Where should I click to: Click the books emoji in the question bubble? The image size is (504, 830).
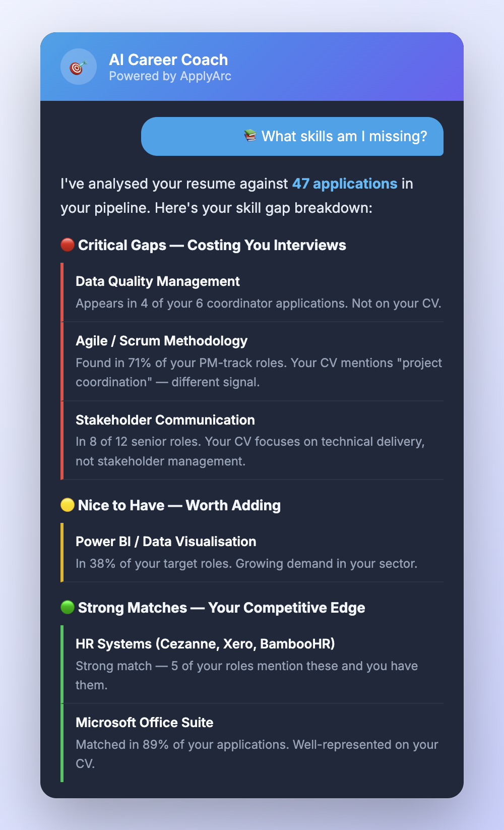point(249,136)
